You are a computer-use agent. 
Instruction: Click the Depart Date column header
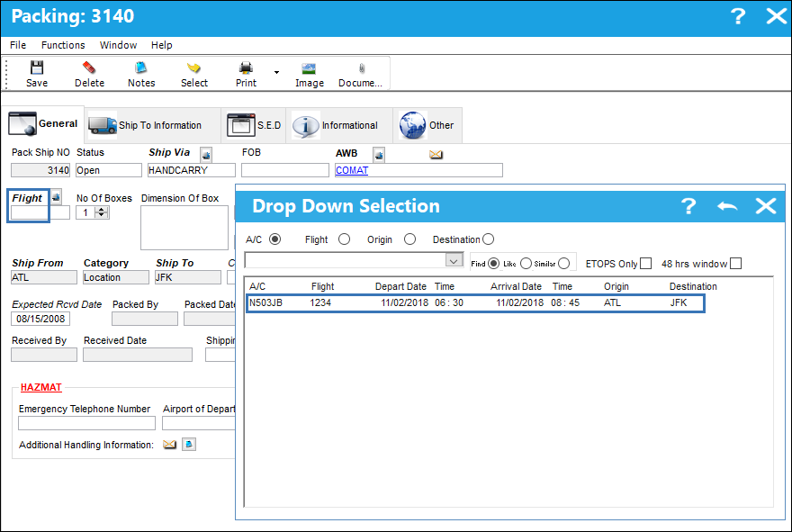pos(400,286)
